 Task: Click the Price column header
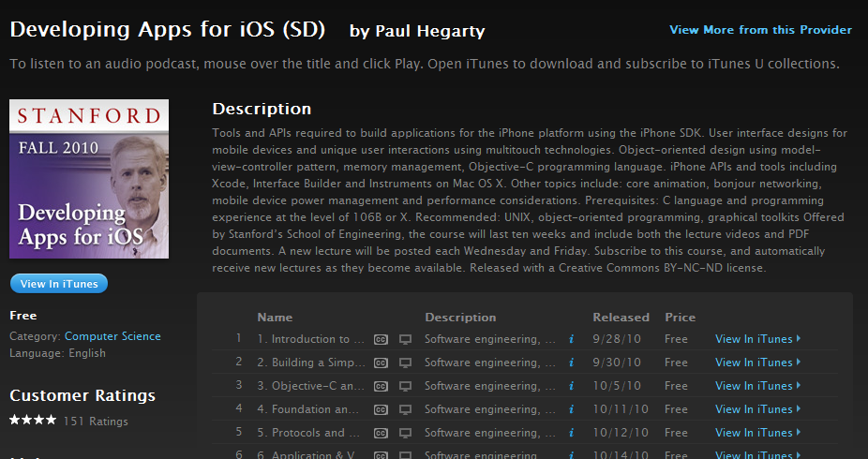click(681, 318)
